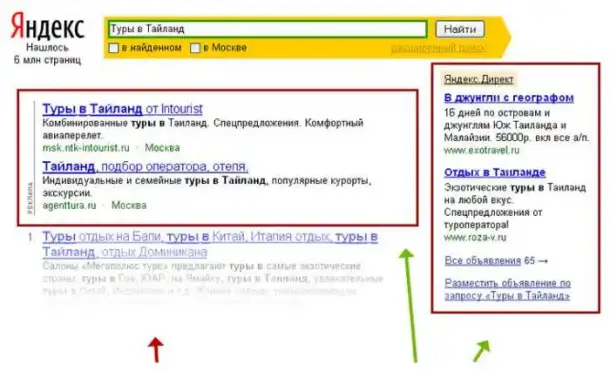Screen dimensions: 610x371
Task: Click the 'Салоны «Мегаполюс турс»' snippet text
Action: [x=213, y=278]
